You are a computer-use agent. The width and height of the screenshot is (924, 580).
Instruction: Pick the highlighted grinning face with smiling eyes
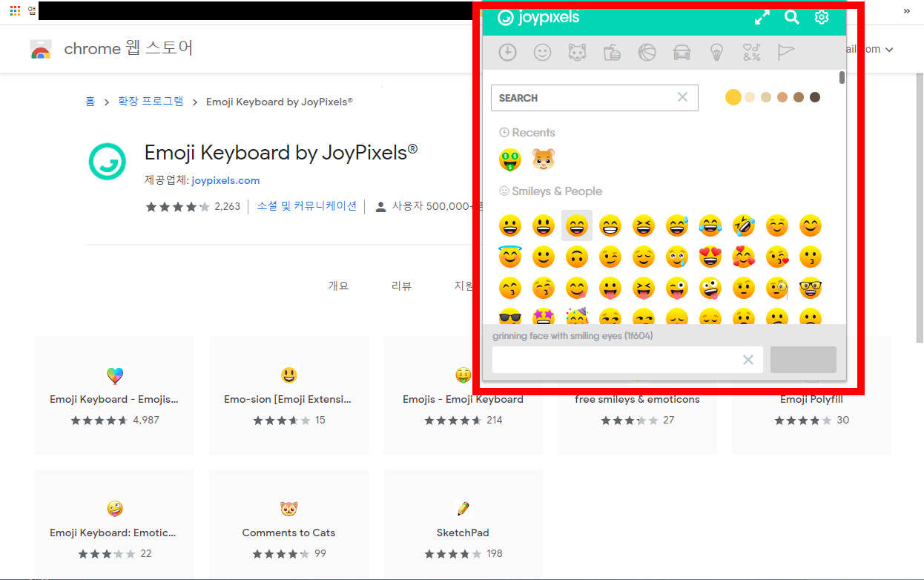point(577,225)
